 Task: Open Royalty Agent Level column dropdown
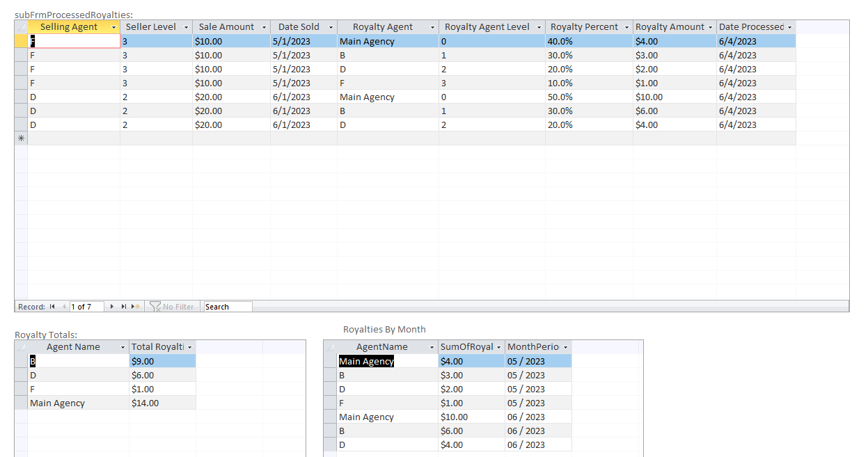click(x=539, y=27)
